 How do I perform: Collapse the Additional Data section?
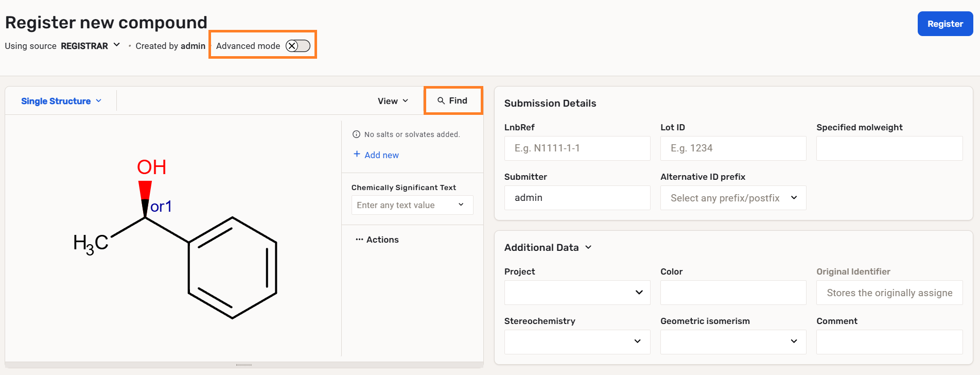click(588, 247)
